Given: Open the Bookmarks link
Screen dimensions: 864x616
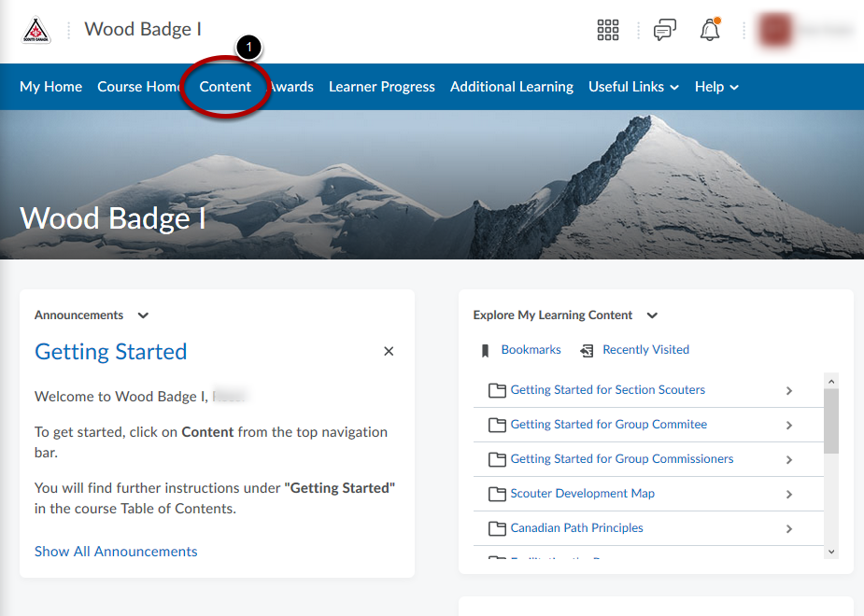Looking at the screenshot, I should tap(531, 350).
